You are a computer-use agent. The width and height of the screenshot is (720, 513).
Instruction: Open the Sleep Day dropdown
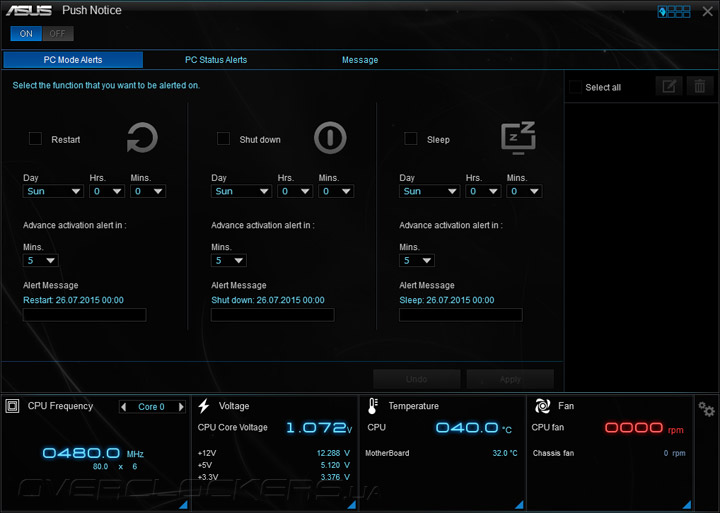tap(429, 191)
